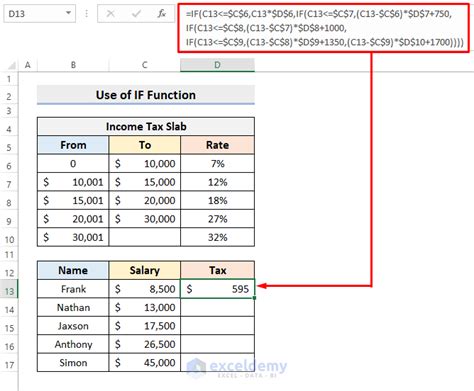
Task: Select row 5 header
Action: (9, 147)
